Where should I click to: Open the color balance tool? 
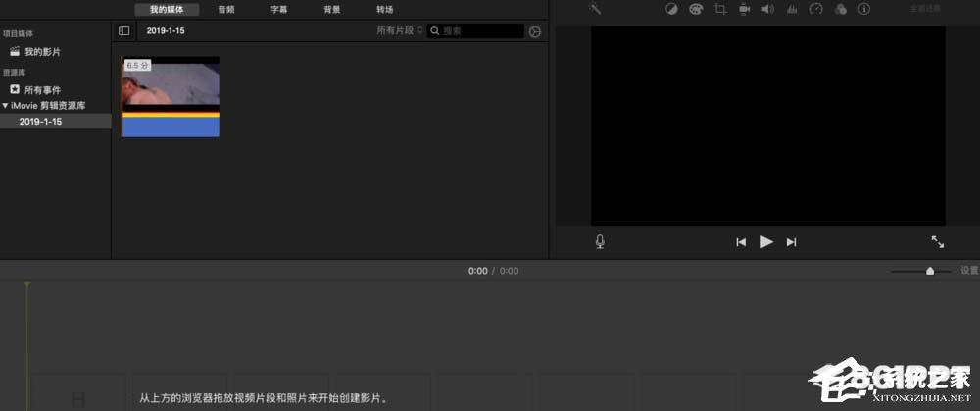[x=671, y=9]
